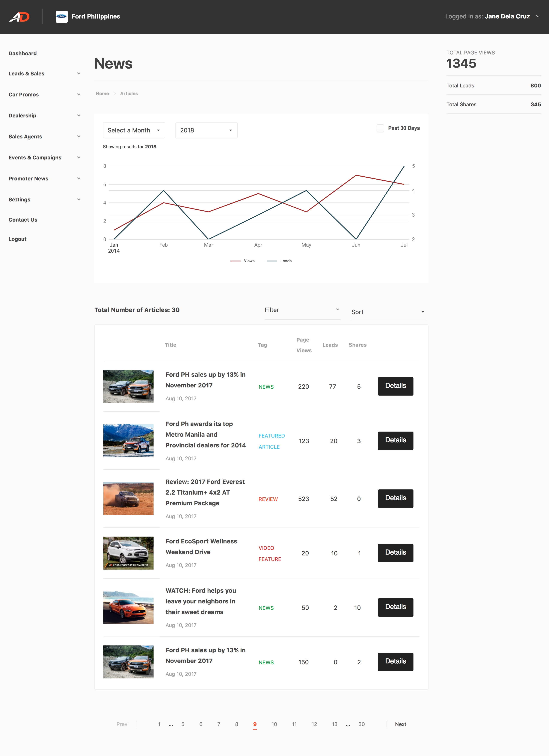
Task: Click the REVIEW tag
Action: [268, 499]
